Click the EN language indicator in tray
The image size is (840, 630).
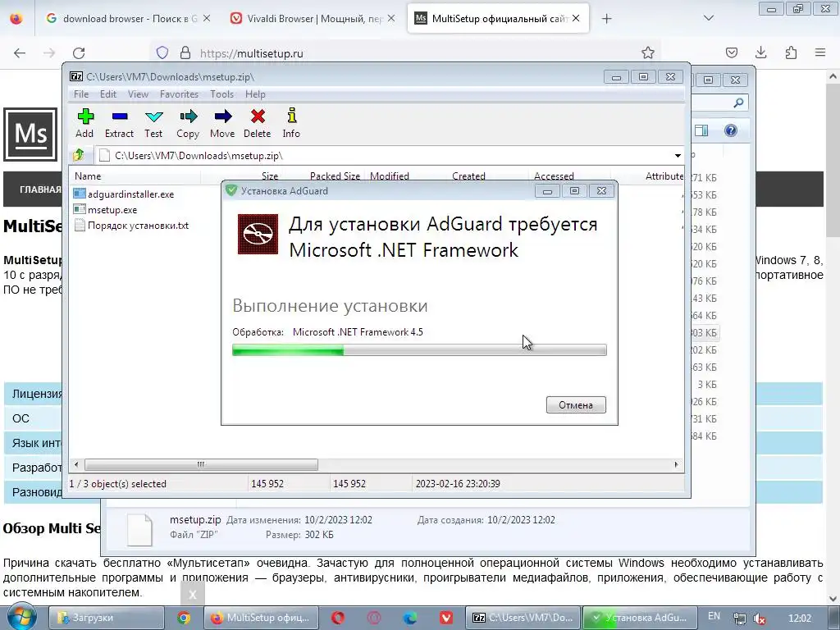tap(714, 616)
